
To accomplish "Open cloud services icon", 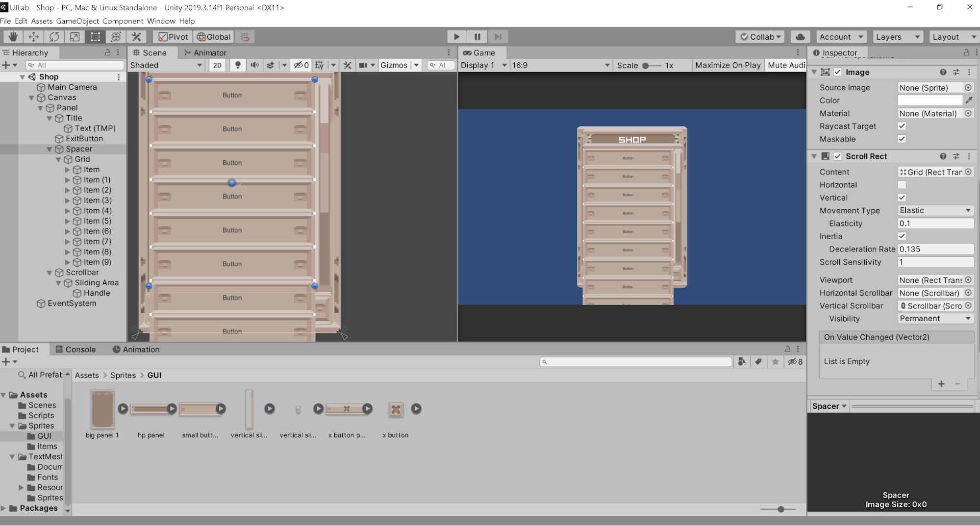I will tap(800, 37).
